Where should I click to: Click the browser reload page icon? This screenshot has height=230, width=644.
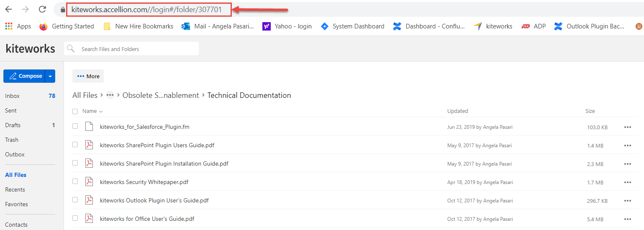coord(42,9)
